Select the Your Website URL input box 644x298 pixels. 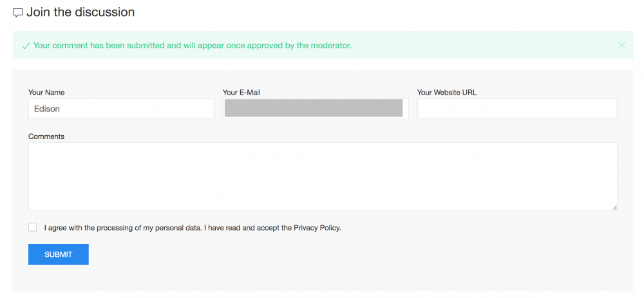pyautogui.click(x=517, y=109)
